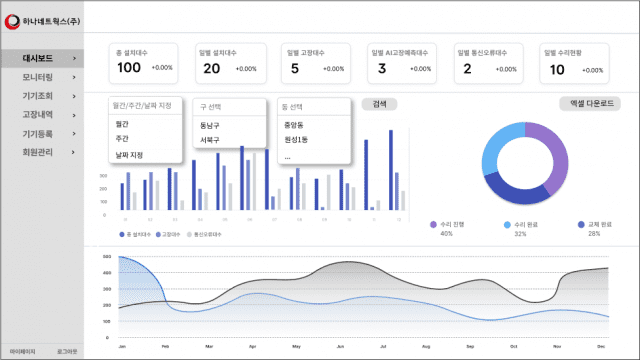Click the 일별 수리현황 card
640x360 pixels.
coord(574,63)
